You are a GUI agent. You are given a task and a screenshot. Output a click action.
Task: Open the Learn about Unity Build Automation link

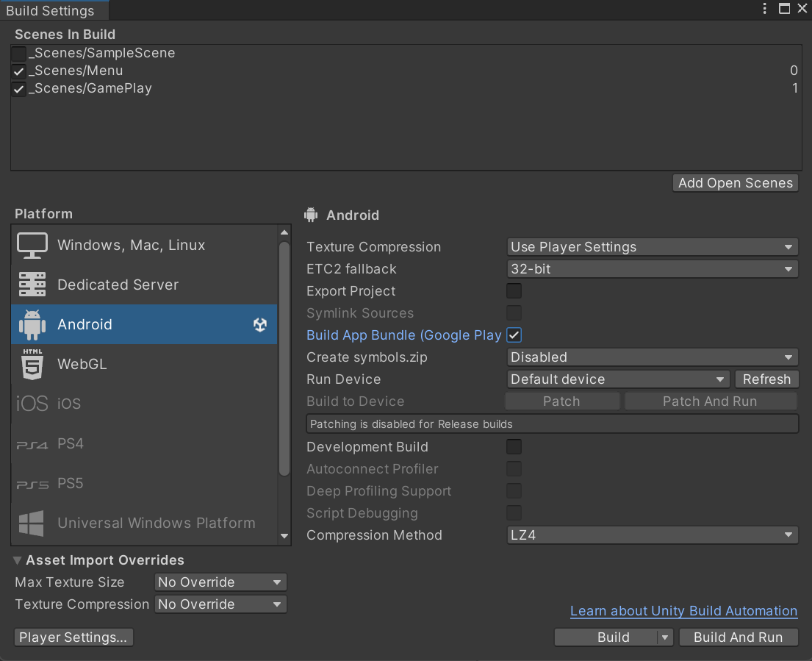pyautogui.click(x=683, y=611)
